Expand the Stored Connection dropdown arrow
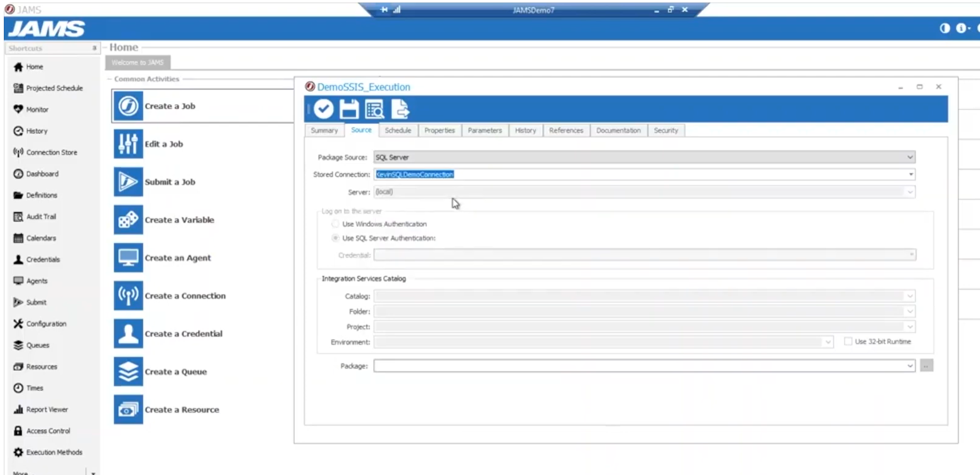Viewport: 980px width, 475px height. (x=911, y=174)
